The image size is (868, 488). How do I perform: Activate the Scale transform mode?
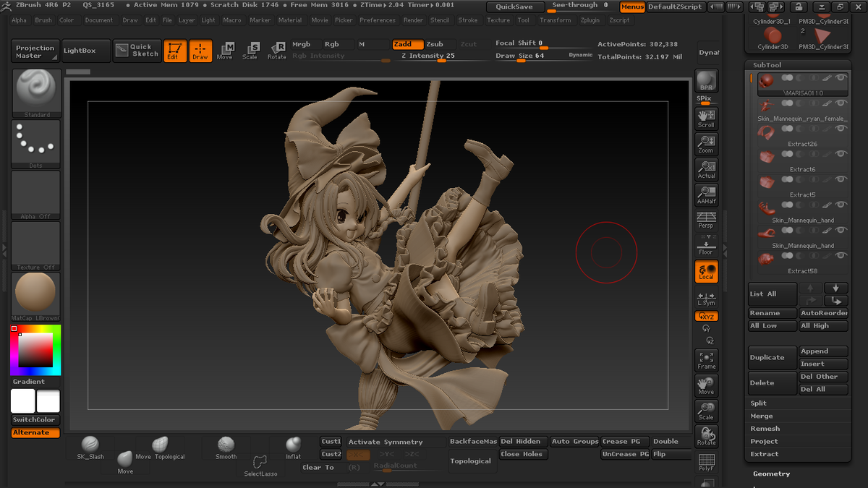coord(250,50)
